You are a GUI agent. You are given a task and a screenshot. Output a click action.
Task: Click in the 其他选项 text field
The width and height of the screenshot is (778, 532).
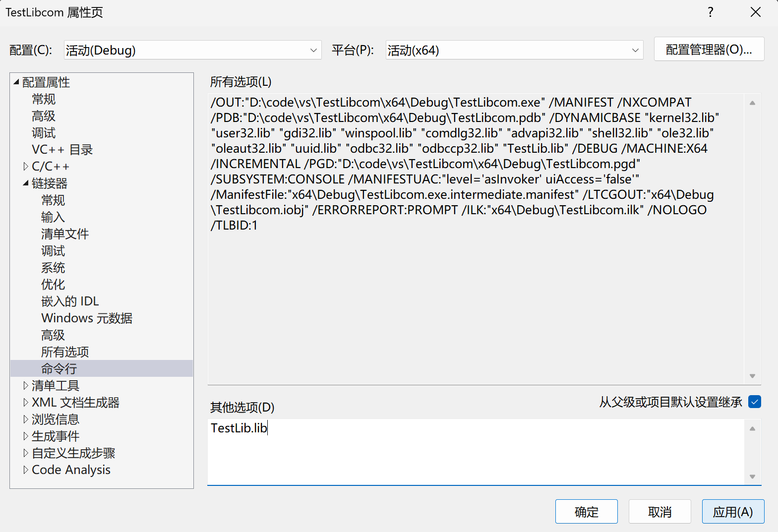point(476,451)
